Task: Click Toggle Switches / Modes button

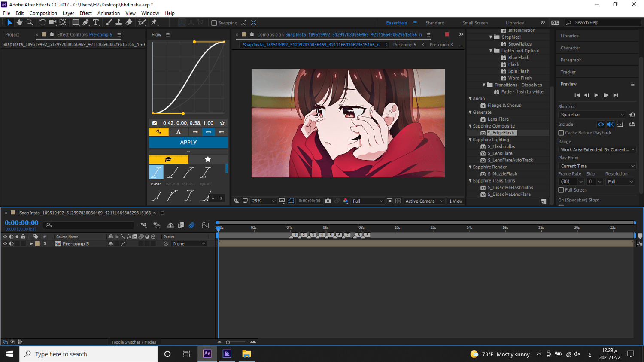Action: coord(134,342)
